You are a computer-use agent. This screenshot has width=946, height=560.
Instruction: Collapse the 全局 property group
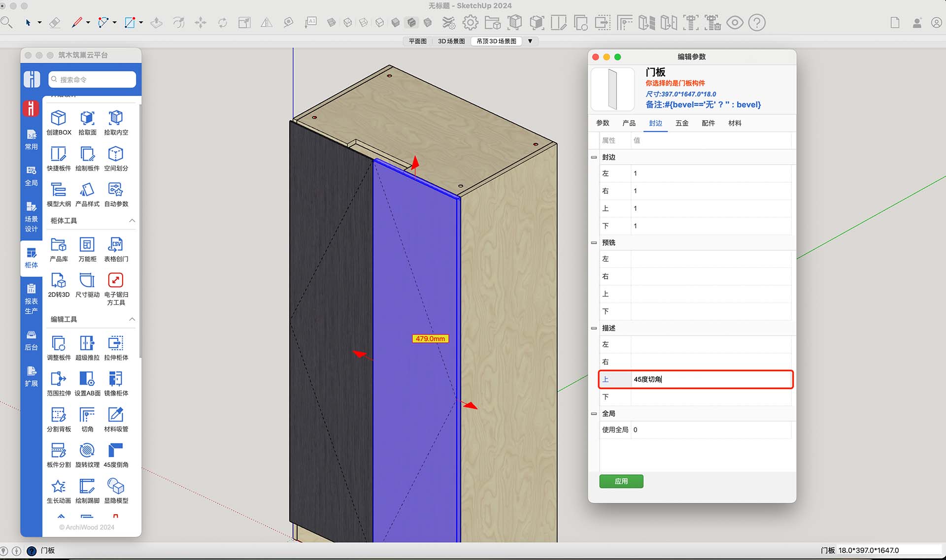(594, 414)
